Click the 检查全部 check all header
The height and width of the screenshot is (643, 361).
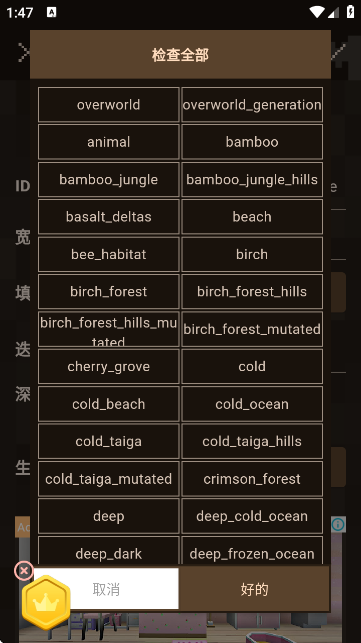click(180, 55)
